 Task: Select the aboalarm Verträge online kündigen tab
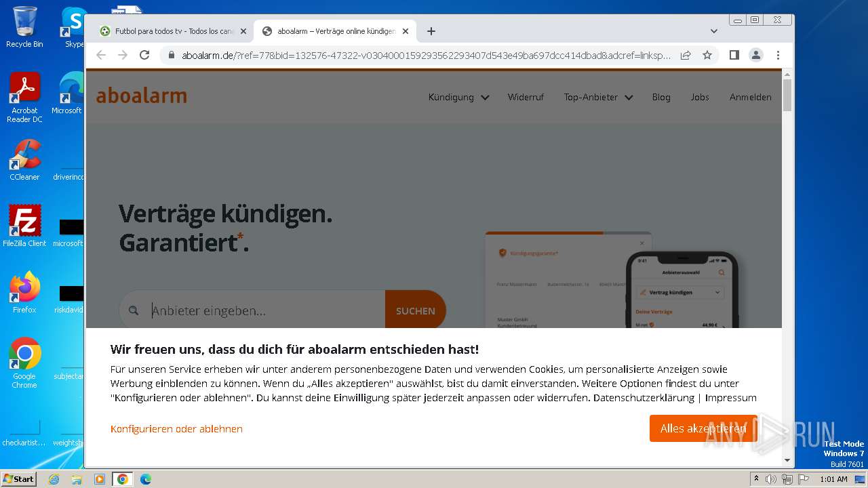[335, 31]
